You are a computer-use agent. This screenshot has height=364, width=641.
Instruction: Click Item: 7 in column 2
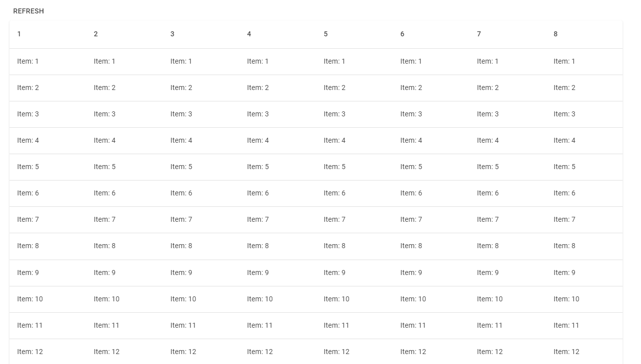105,219
